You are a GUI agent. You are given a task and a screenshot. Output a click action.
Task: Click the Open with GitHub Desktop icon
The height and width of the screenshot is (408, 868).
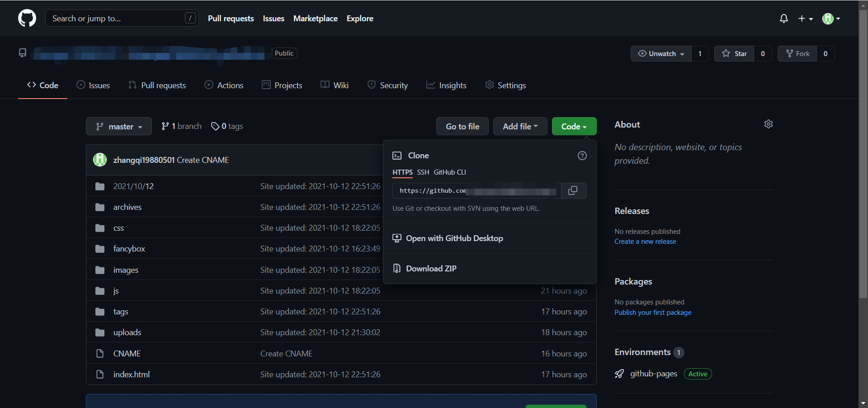[x=397, y=238]
